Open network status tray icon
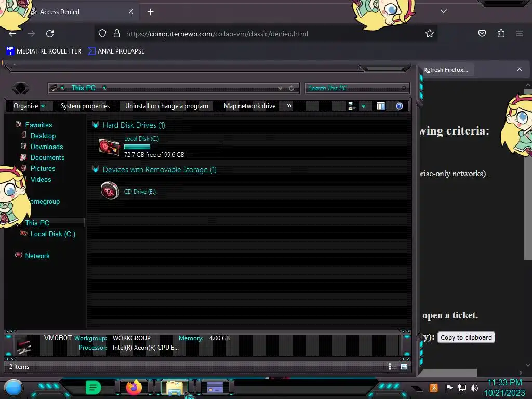 click(x=461, y=388)
